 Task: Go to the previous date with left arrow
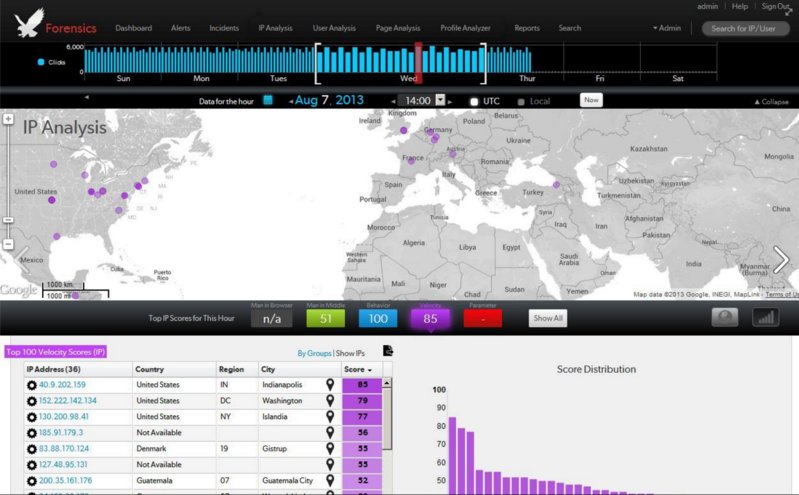(291, 101)
